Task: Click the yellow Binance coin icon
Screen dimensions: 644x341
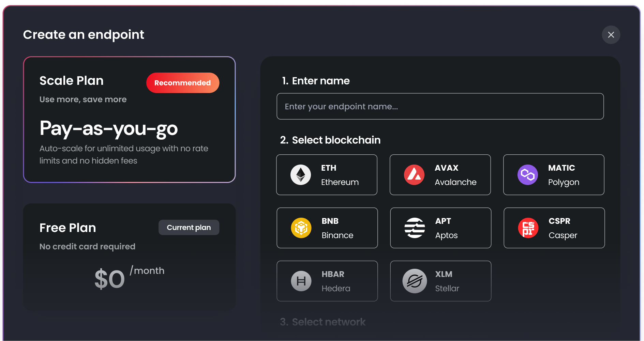Action: tap(301, 228)
